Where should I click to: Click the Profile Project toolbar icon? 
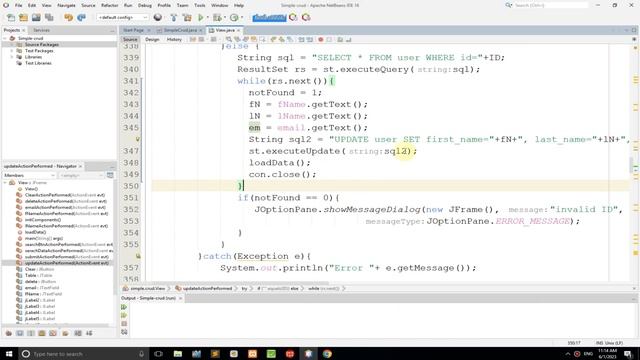pos(234,18)
